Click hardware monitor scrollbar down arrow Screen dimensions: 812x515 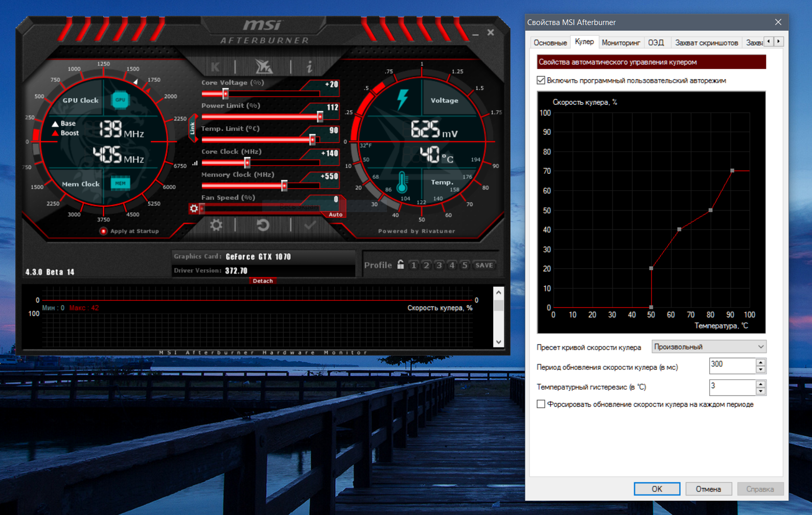coord(499,342)
